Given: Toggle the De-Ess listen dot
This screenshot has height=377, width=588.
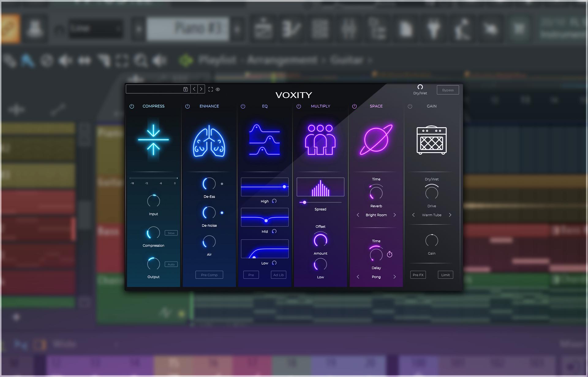Looking at the screenshot, I should [222, 184].
